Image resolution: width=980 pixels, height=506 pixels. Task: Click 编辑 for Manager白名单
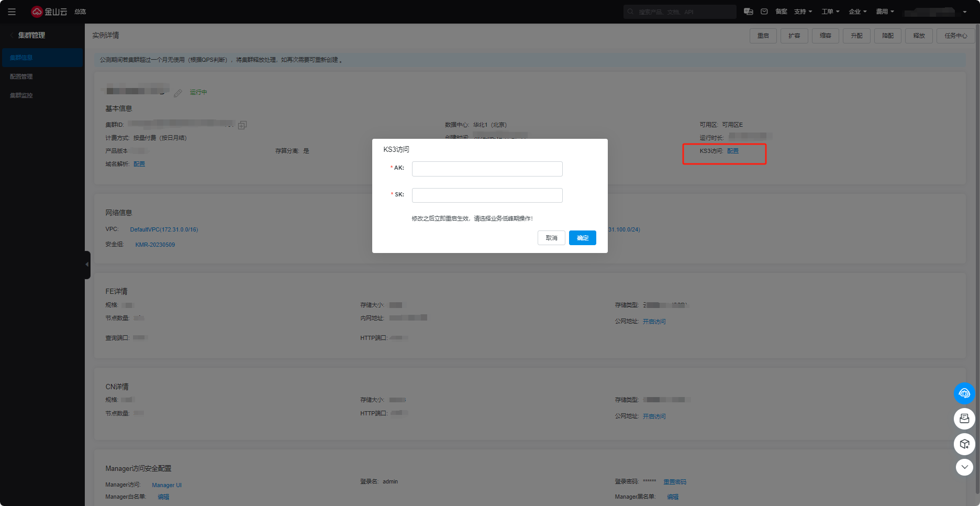(163, 497)
